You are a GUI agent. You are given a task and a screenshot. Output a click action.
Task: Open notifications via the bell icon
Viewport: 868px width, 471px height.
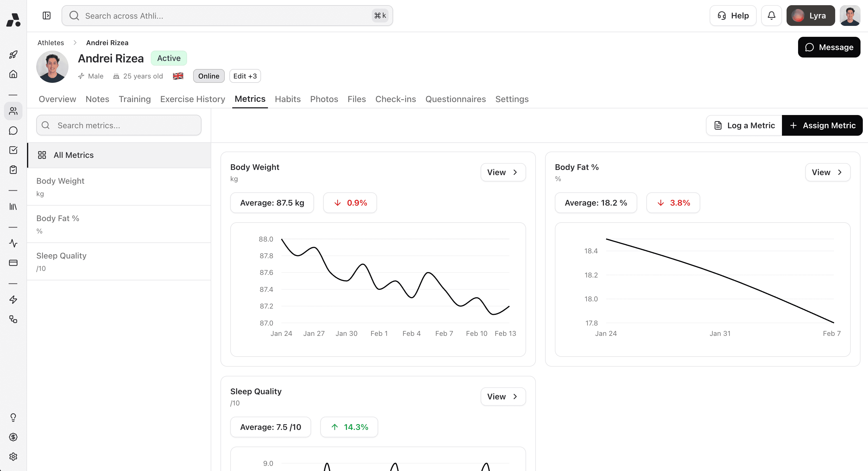pyautogui.click(x=771, y=16)
